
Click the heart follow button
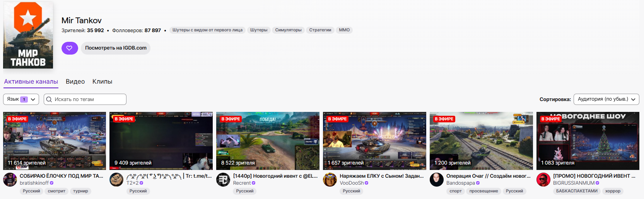(x=70, y=48)
